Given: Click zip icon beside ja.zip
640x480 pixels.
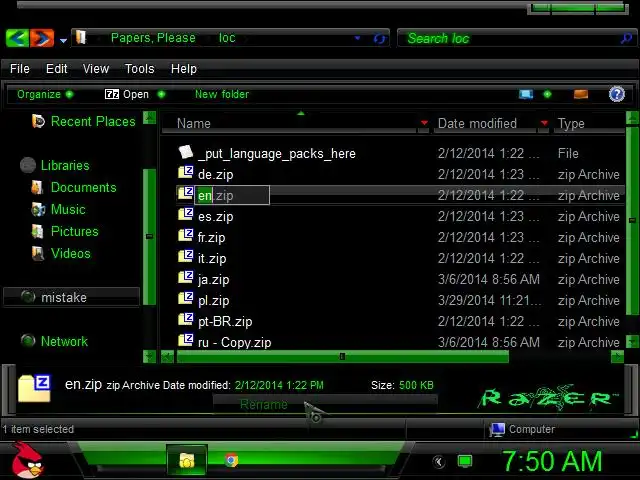Looking at the screenshot, I should [x=186, y=277].
